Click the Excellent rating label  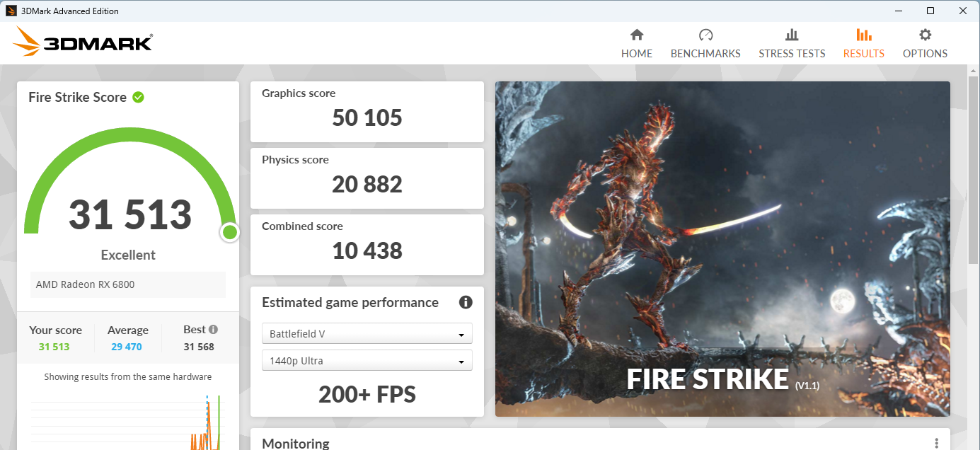tap(128, 255)
